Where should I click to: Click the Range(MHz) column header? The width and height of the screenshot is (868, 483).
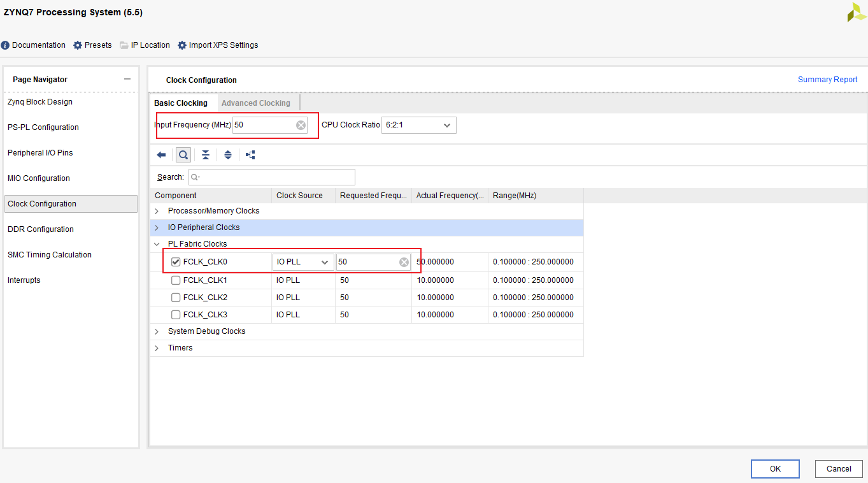536,196
